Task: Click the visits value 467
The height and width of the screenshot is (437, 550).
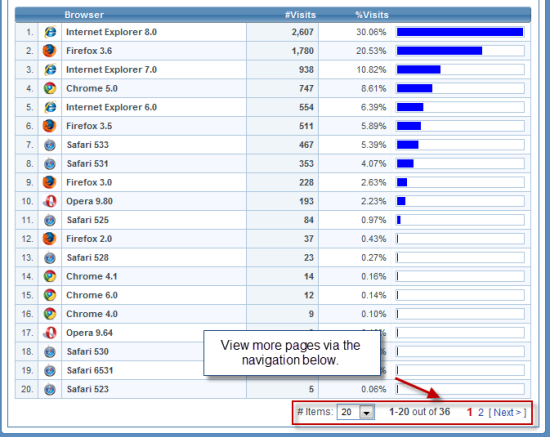Action: pos(306,145)
